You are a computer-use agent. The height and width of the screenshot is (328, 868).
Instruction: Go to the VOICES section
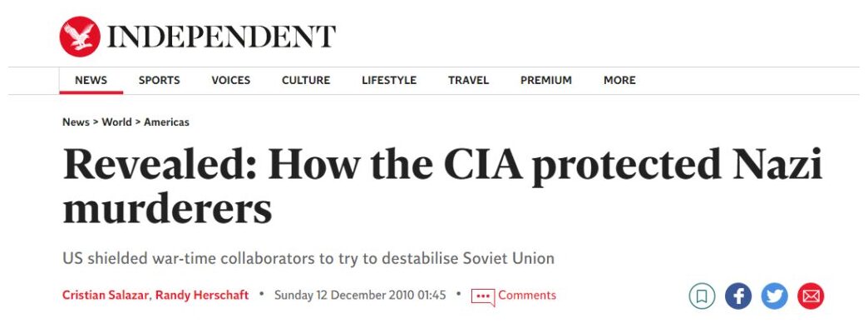point(231,81)
